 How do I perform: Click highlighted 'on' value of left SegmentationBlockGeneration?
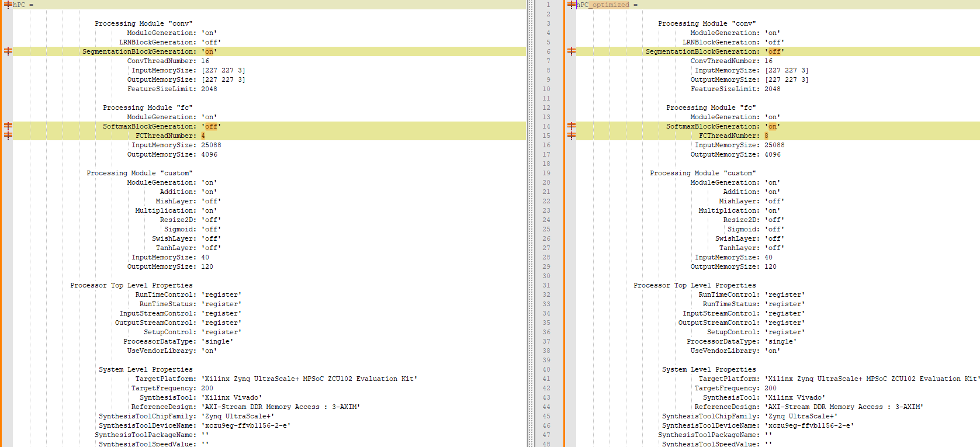tap(209, 51)
